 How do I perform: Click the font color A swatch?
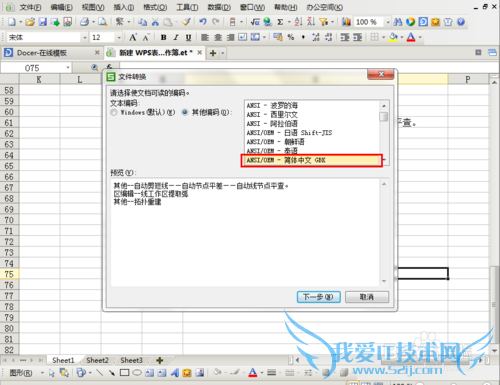tap(411, 37)
